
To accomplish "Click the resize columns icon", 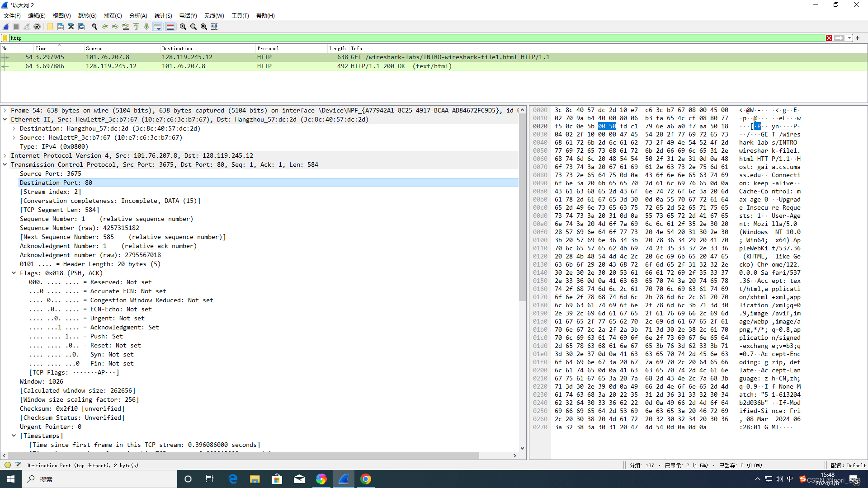I will pos(214,27).
